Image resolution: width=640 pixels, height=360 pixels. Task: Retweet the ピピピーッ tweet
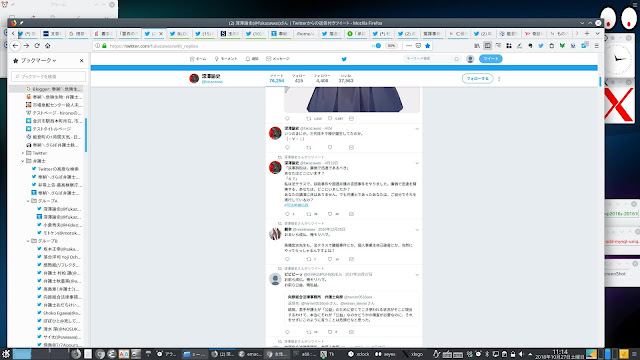point(309,332)
